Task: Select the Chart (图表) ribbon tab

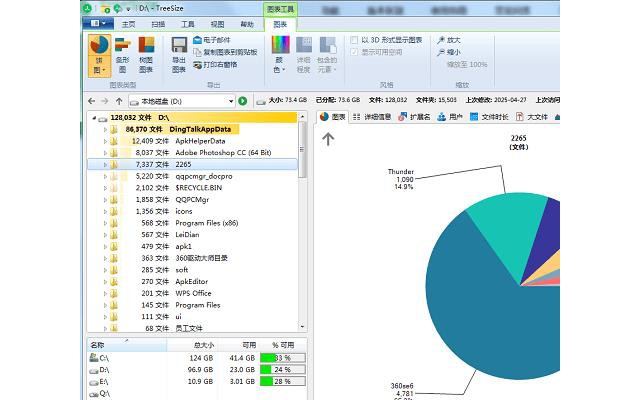Action: (x=280, y=24)
